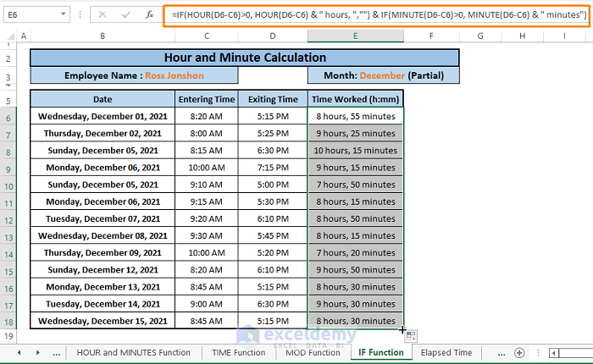The image size is (593, 364).
Task: Select cell '7 hours, 20 minutes'
Action: 356,253
